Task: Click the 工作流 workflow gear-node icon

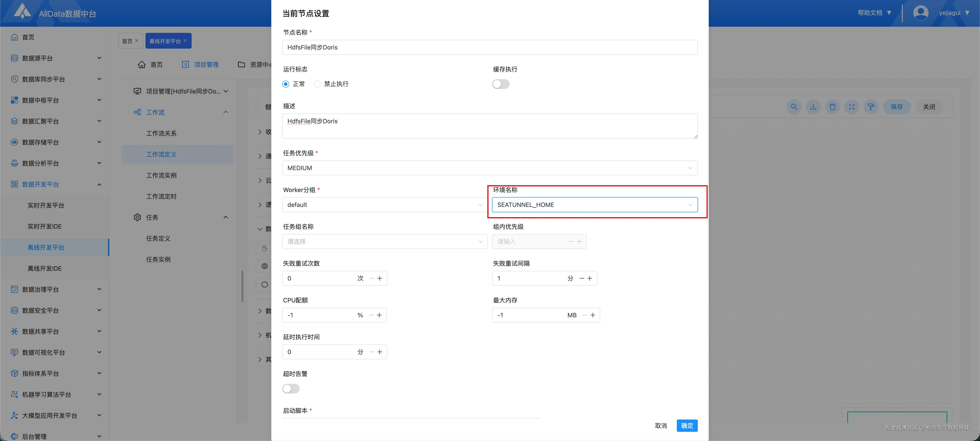Action: click(x=137, y=112)
